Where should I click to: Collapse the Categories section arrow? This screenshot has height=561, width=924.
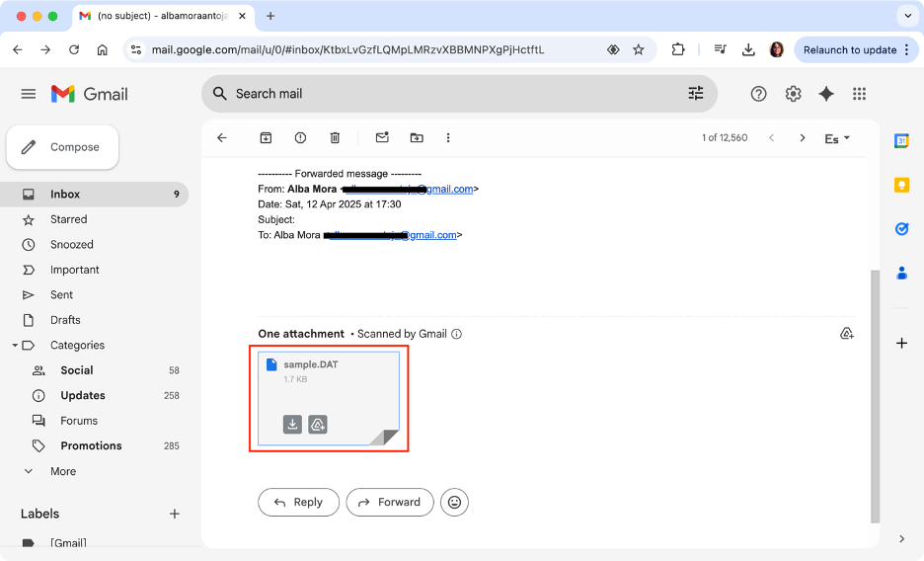tap(15, 346)
